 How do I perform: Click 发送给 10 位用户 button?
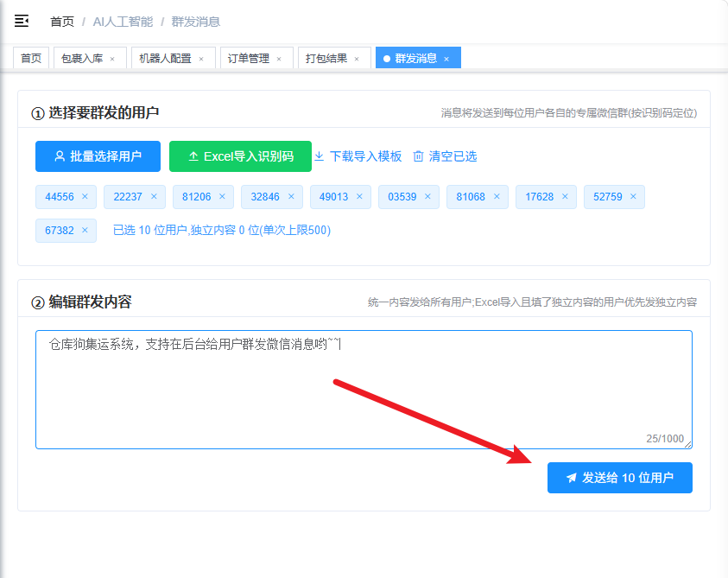[x=620, y=478]
